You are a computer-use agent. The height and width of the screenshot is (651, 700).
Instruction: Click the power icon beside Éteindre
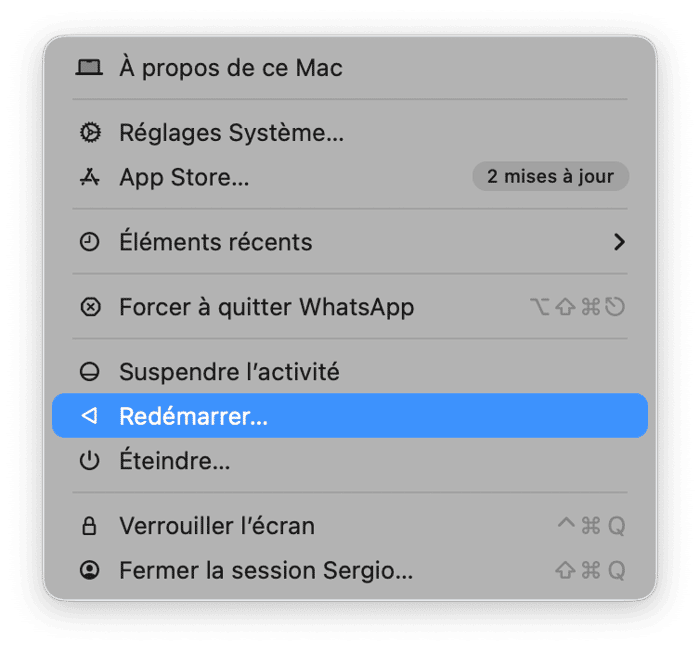point(90,461)
